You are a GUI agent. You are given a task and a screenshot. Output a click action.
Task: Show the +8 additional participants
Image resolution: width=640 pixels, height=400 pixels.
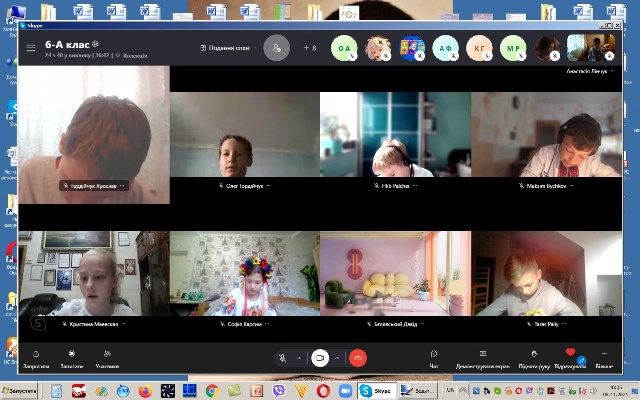click(310, 47)
